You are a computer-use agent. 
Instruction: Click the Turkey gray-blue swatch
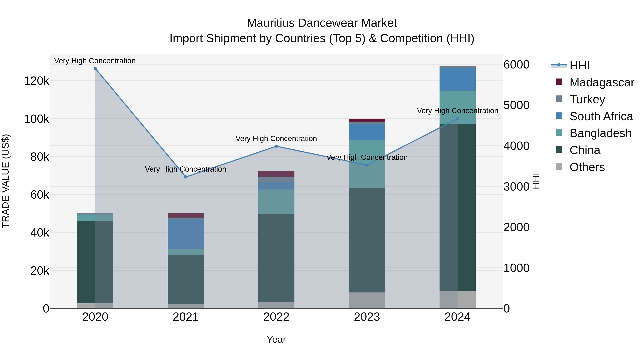559,99
